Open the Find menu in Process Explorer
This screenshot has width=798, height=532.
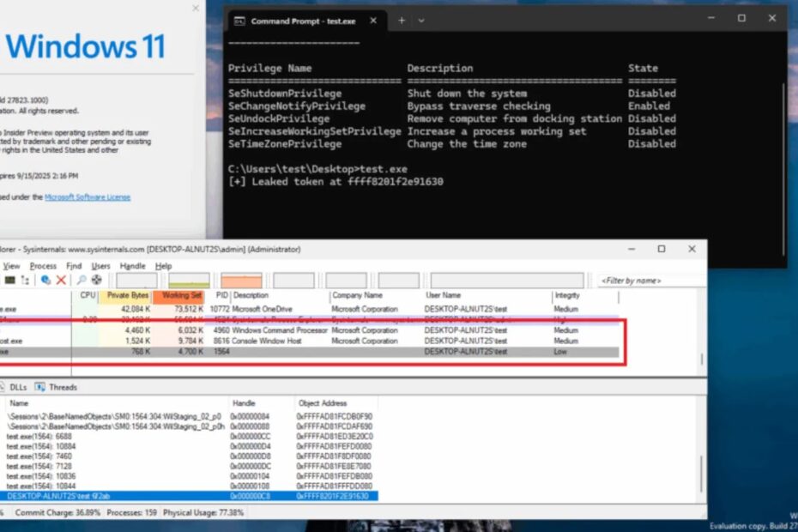[x=74, y=266]
